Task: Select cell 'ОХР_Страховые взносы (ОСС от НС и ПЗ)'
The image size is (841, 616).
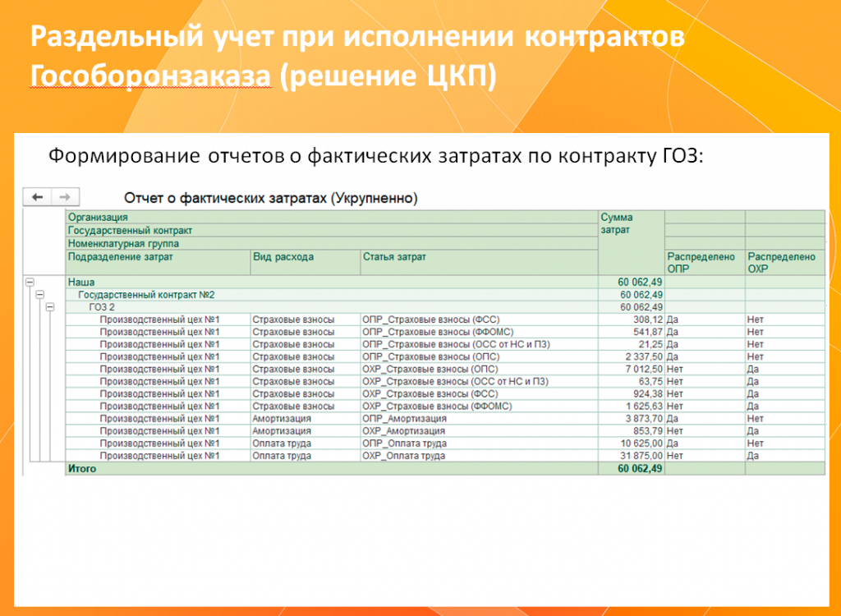Action: [x=479, y=382]
